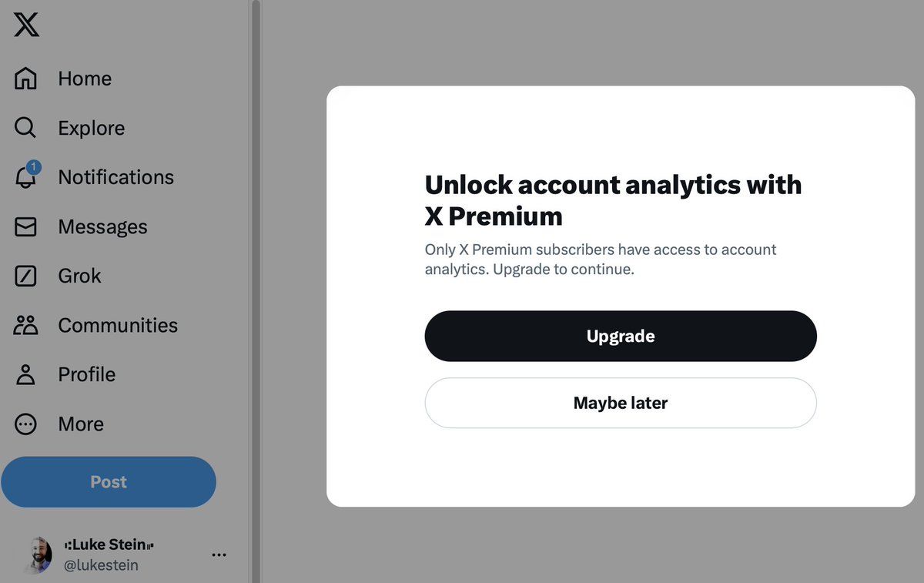This screenshot has height=583, width=924.
Task: Click the sidebar vertical scrollbar
Action: pos(256,231)
